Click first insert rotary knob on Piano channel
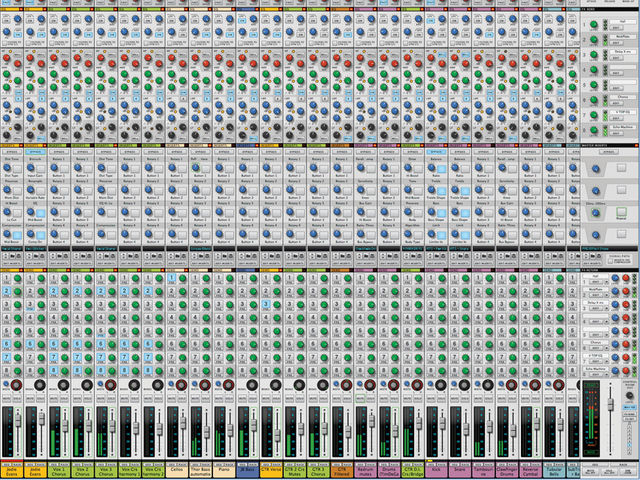Screen dimensions: 640x480 coord(219,167)
